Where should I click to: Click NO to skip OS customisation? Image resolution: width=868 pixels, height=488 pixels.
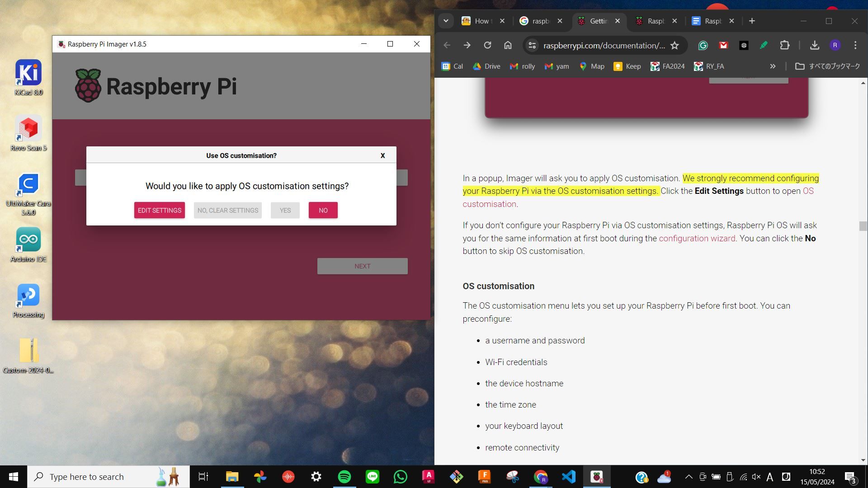(x=323, y=210)
